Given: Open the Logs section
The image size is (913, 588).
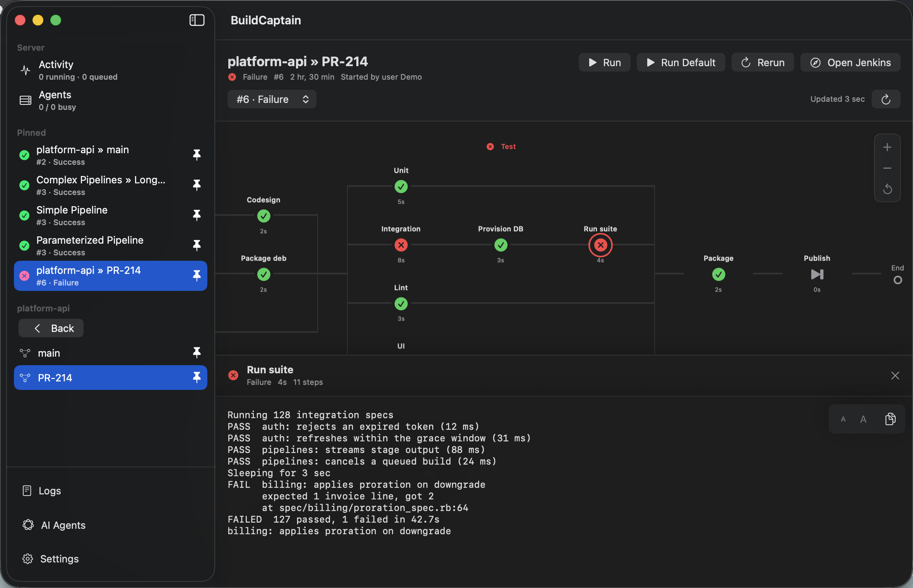Looking at the screenshot, I should (x=42, y=491).
